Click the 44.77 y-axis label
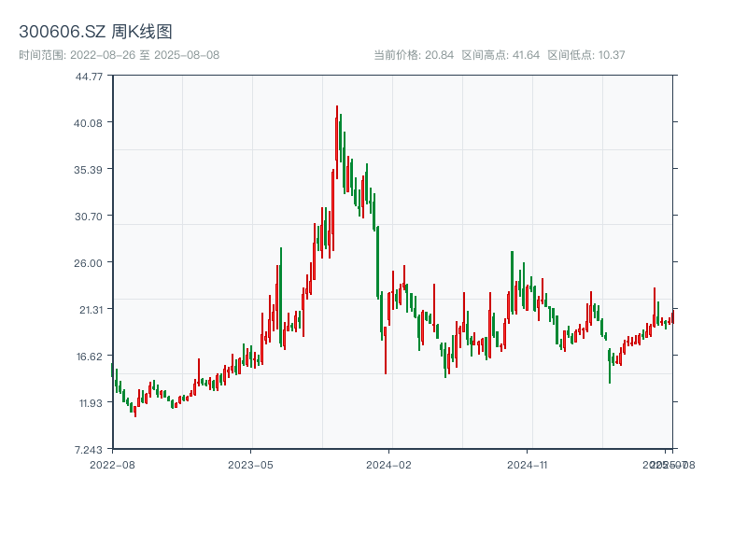The width and height of the screenshot is (747, 560). [x=89, y=77]
